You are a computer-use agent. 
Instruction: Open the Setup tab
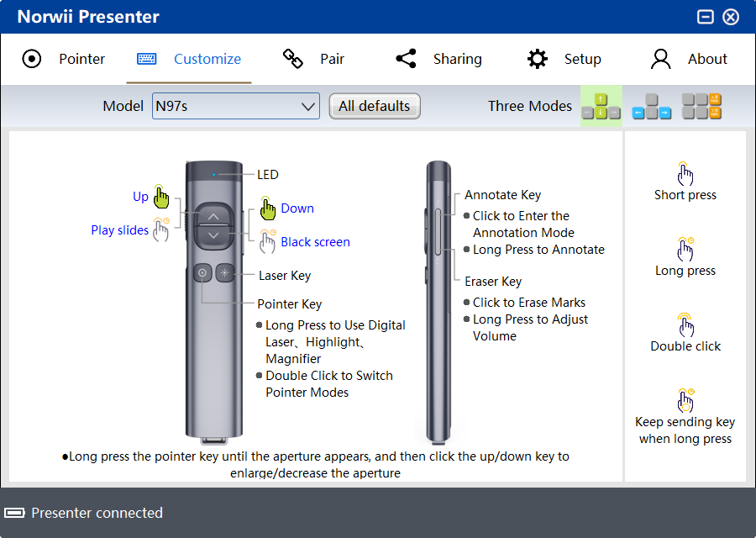coord(564,59)
